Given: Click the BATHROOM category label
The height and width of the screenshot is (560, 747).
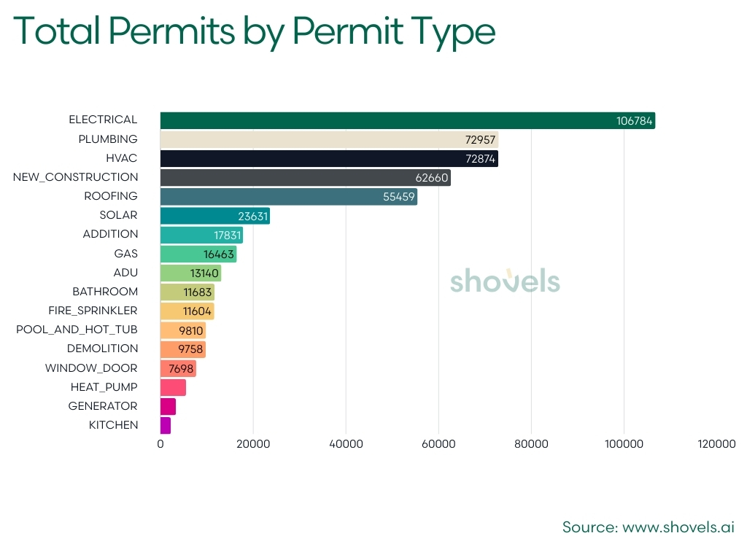Looking at the screenshot, I should tap(105, 292).
